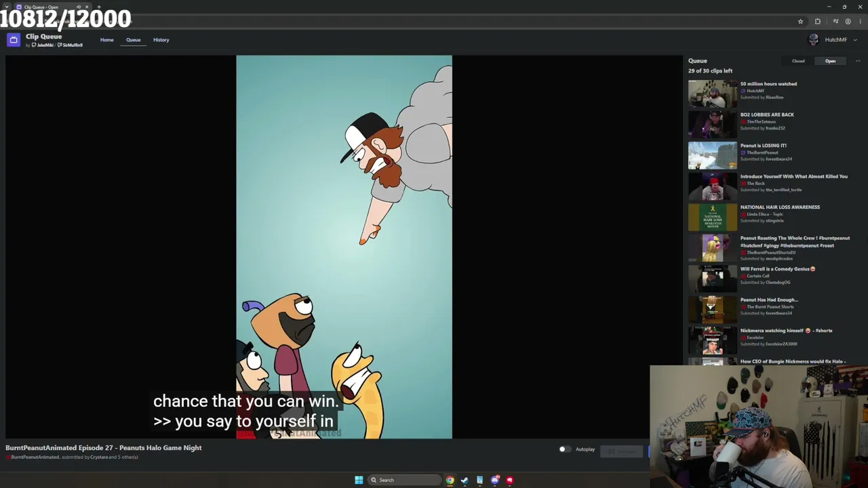
Task: Select the 'Nickmercs watching himself' clip thumbnail
Action: (x=712, y=340)
